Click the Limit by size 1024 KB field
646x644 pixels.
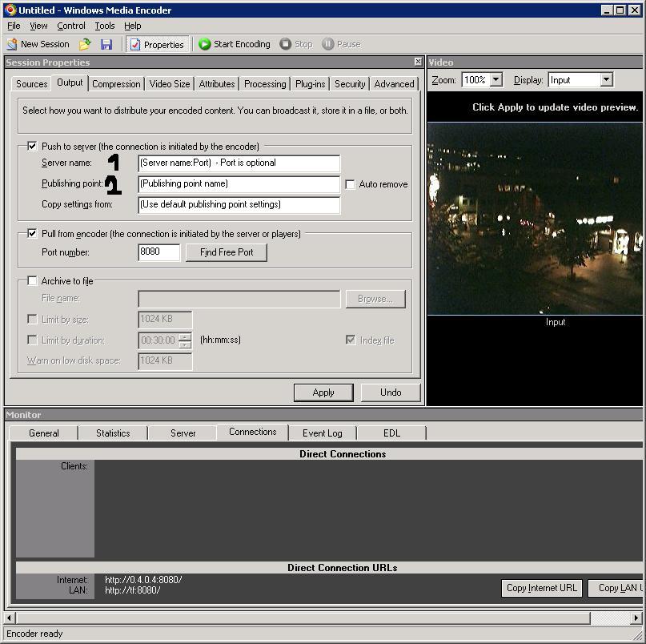(x=165, y=319)
